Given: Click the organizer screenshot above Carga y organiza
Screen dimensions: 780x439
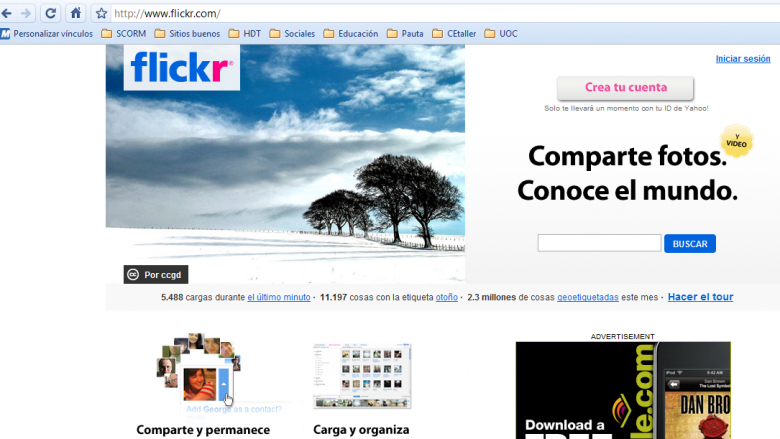Looking at the screenshot, I should pos(362,376).
